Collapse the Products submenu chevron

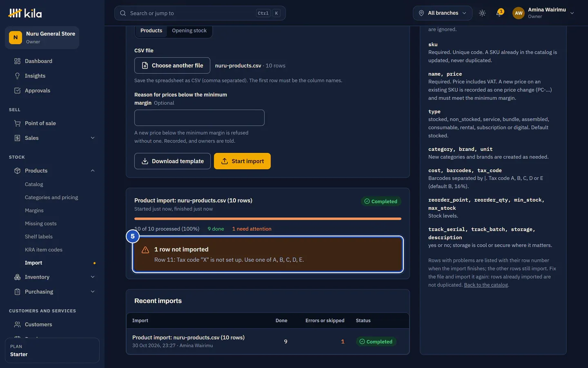(x=93, y=171)
